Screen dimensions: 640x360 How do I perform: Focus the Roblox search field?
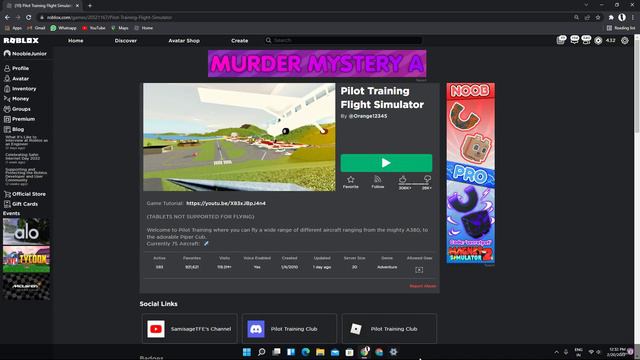coord(343,40)
